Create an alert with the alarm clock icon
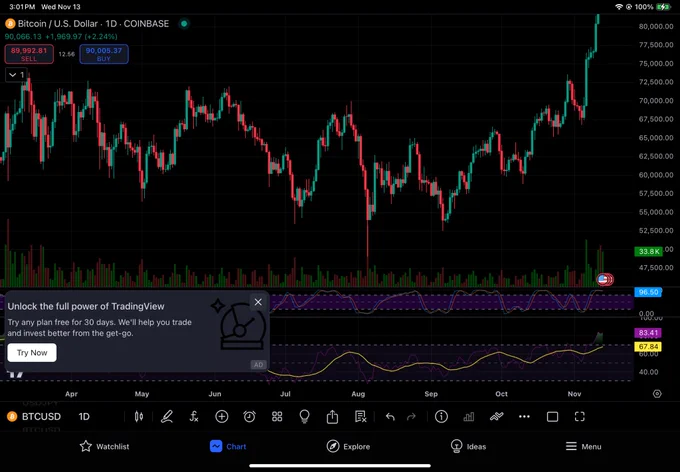Screen dimensions: 680x472 click(x=249, y=417)
